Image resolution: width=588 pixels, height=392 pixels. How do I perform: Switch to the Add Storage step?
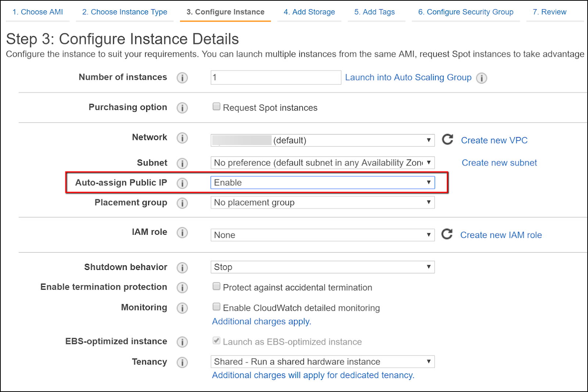309,12
